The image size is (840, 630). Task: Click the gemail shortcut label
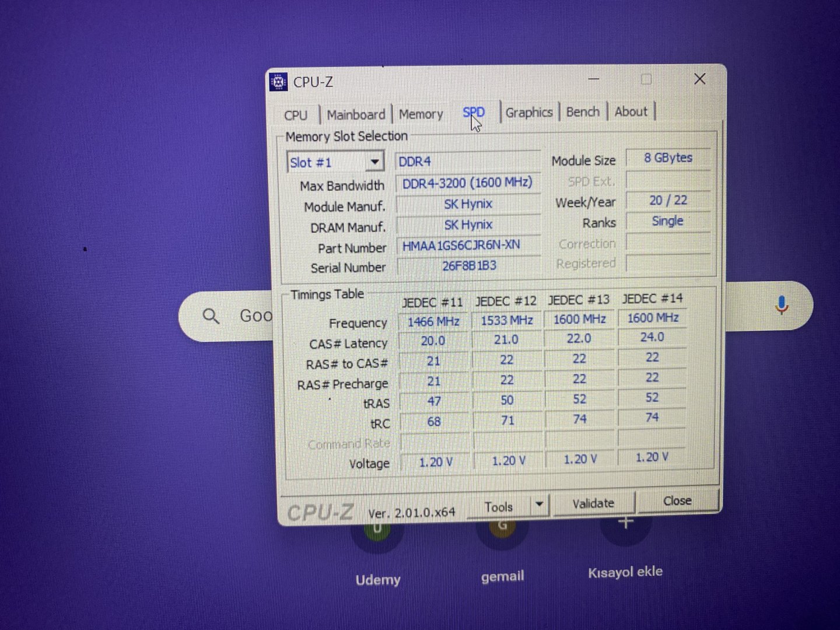tap(502, 576)
